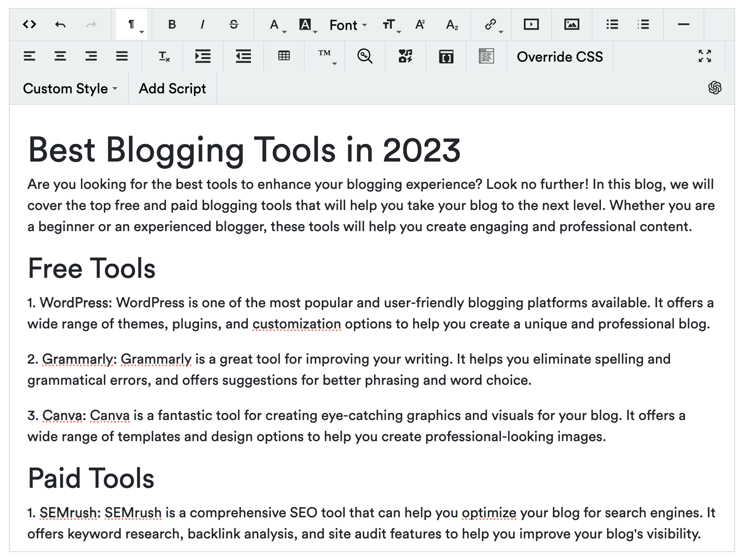Insert a video into the post
Image resolution: width=744 pixels, height=560 pixels.
(531, 25)
